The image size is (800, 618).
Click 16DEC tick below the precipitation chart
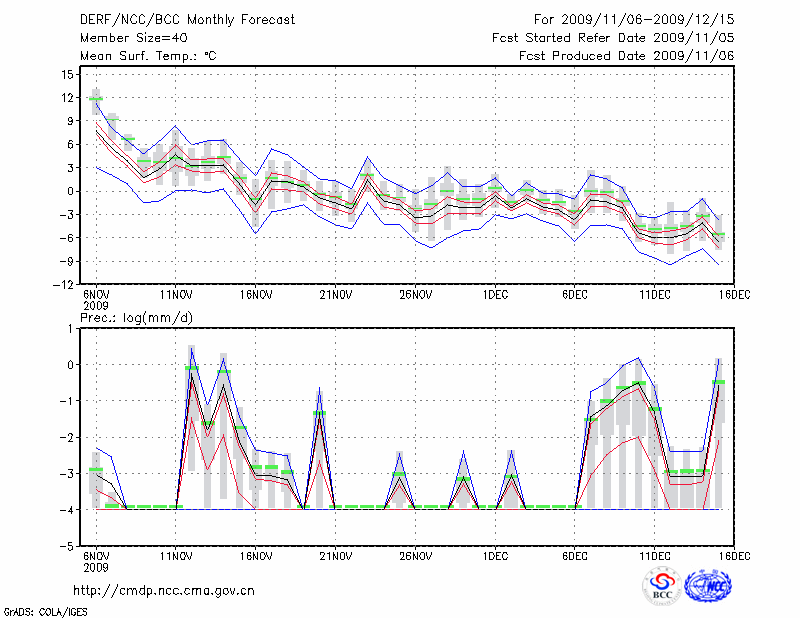tap(735, 557)
